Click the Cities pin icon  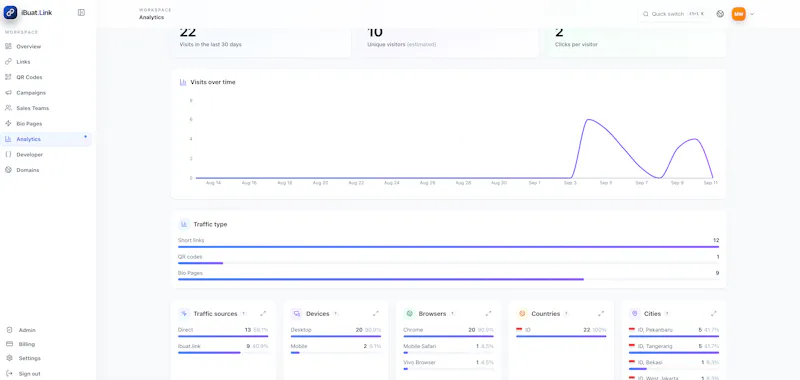(x=635, y=313)
